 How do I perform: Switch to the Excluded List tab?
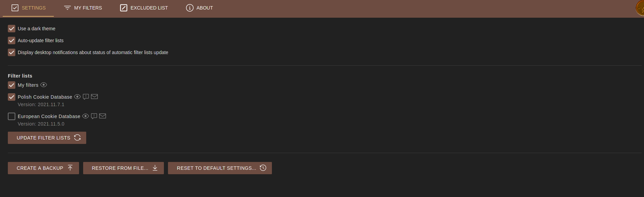point(144,8)
